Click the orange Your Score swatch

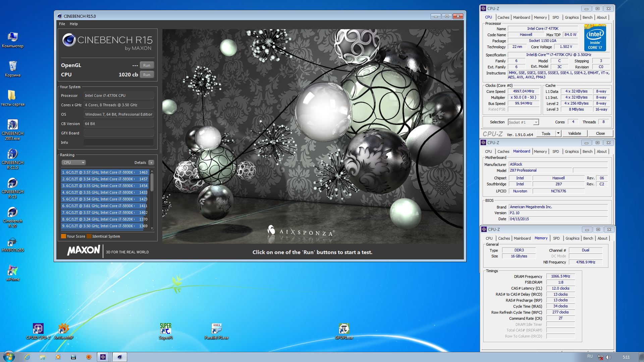tap(63, 236)
